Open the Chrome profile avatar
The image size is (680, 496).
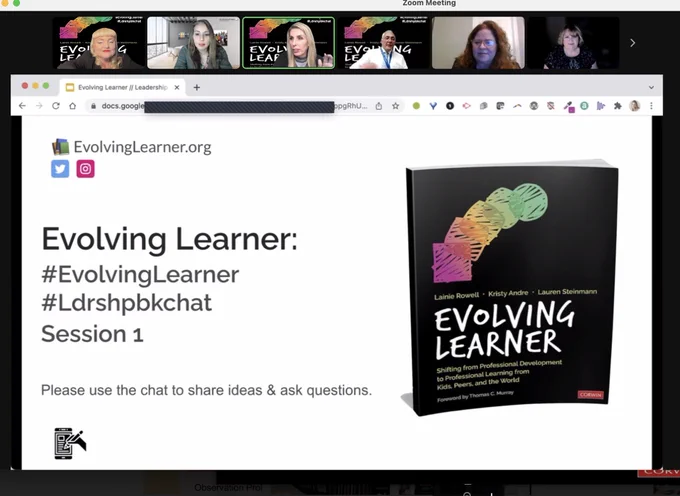click(635, 105)
